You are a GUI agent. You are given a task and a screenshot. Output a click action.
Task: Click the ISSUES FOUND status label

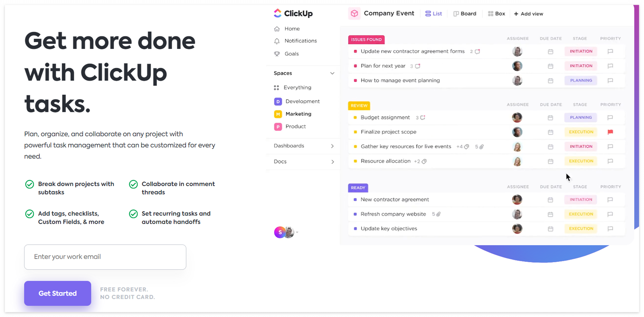[x=366, y=39]
